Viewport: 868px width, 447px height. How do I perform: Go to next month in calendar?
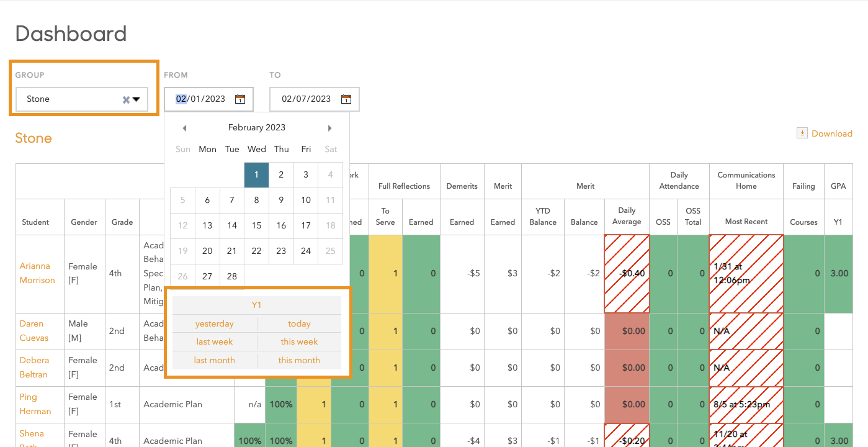tap(329, 128)
